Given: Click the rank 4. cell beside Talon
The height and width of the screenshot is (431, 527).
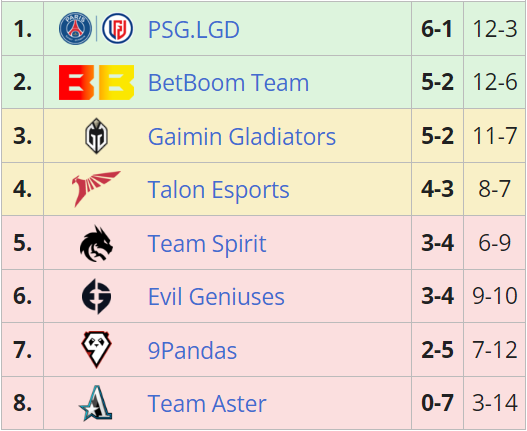Looking at the screenshot, I should [23, 189].
